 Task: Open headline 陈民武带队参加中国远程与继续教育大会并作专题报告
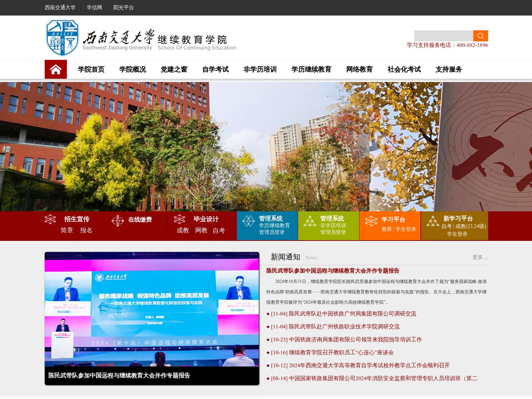[x=333, y=271]
